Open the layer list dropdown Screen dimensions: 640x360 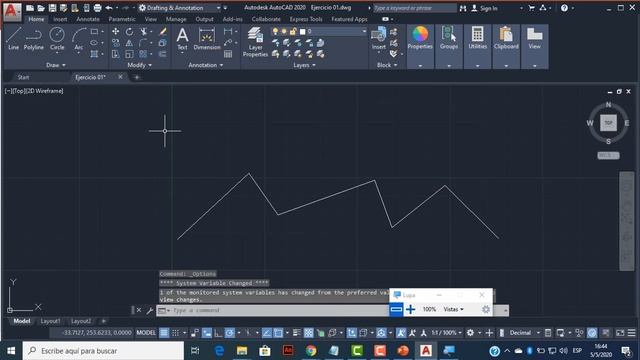(x=318, y=31)
